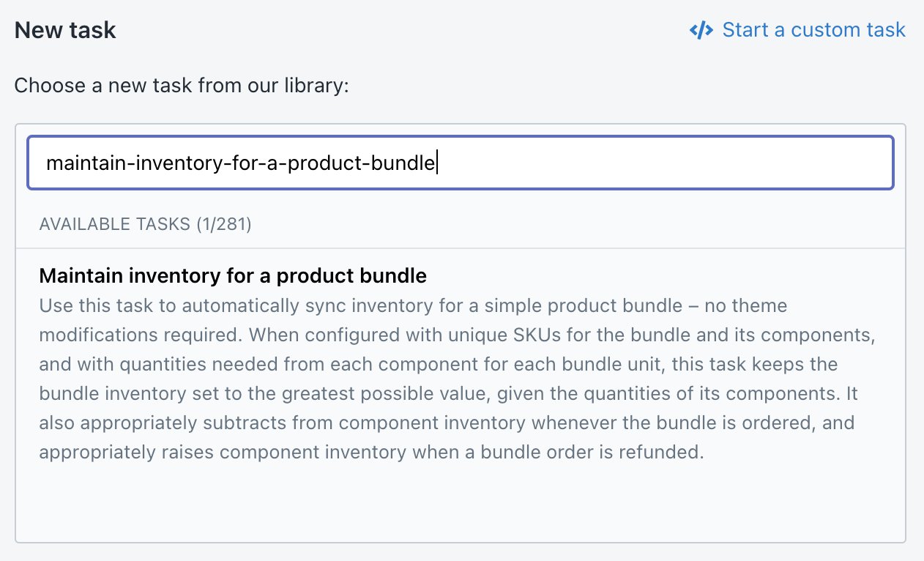Select the Maintain inventory for a product bundle task
This screenshot has height=561, width=924.
pos(233,275)
